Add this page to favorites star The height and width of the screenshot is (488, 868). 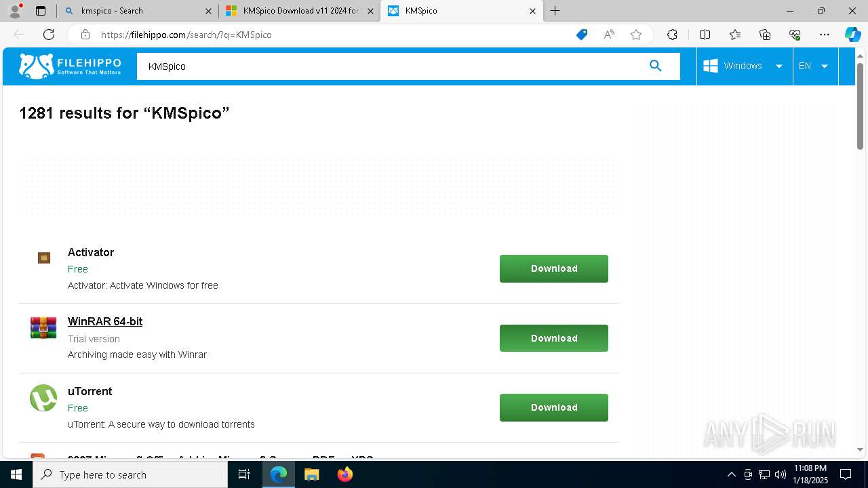[636, 35]
